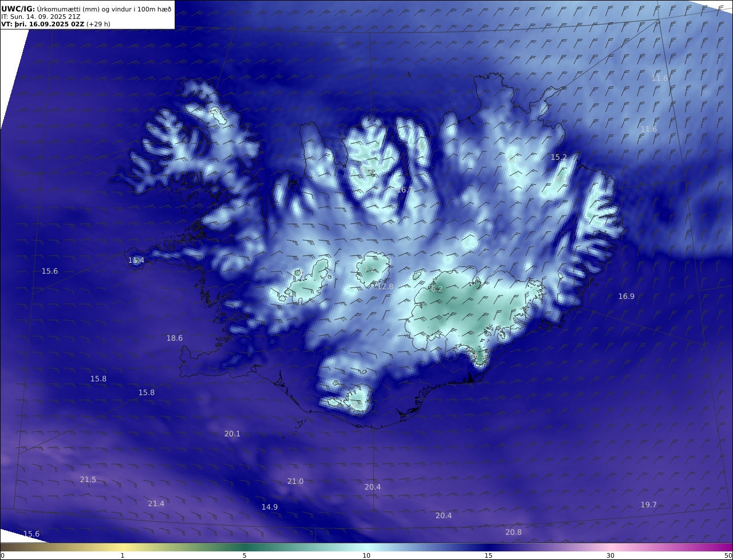Click the 16.9 value east of Iceland
733x560 pixels.
(626, 296)
